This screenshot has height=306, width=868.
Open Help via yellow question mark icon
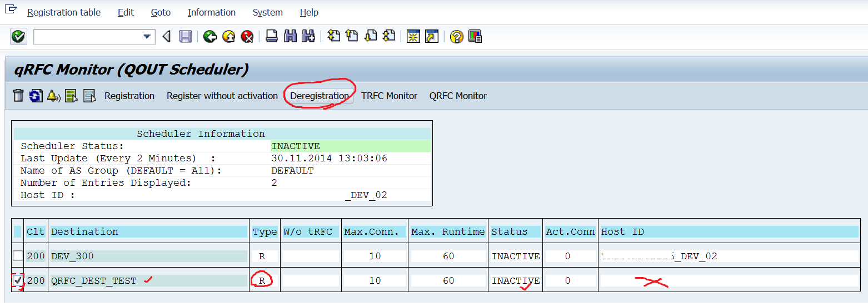pyautogui.click(x=456, y=37)
